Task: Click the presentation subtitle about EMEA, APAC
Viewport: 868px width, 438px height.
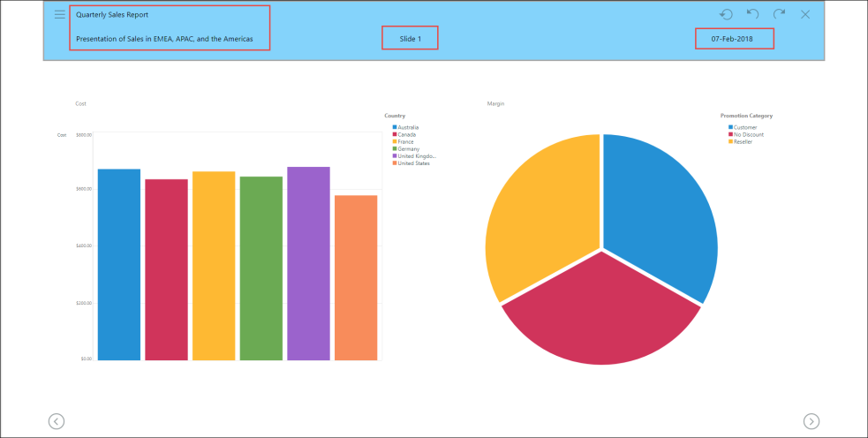Action: point(164,39)
